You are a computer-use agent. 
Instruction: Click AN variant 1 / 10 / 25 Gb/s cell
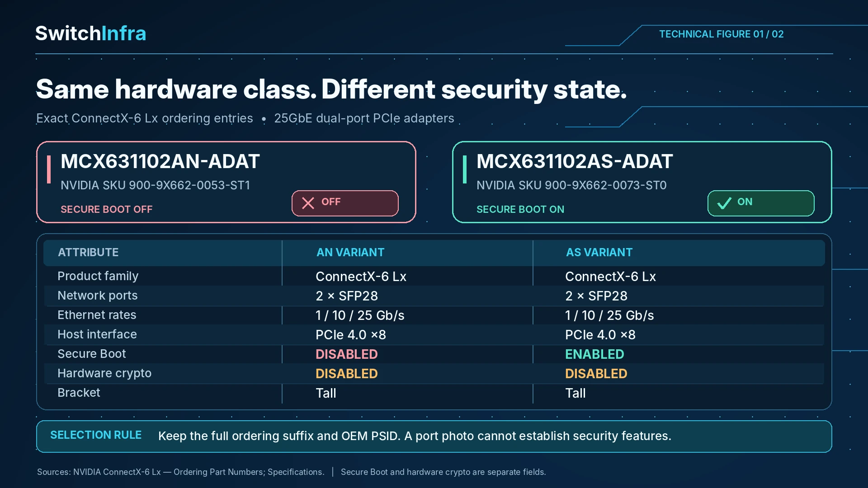[360, 315]
